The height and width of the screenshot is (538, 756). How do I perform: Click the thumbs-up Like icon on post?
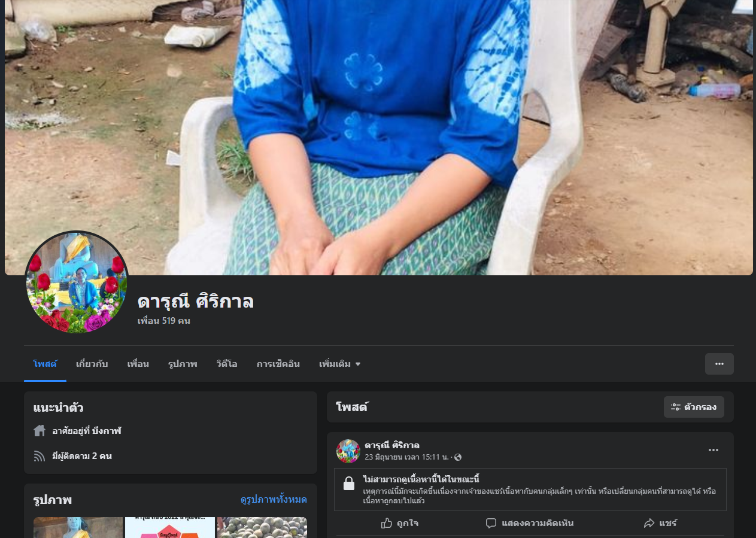[x=387, y=523]
